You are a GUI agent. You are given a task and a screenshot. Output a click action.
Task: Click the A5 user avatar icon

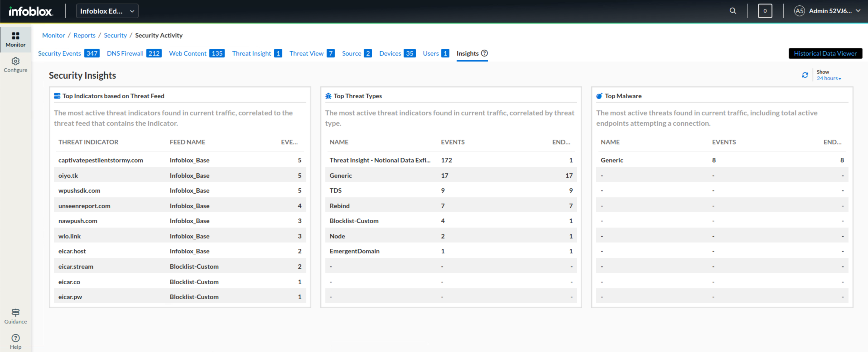coord(799,11)
